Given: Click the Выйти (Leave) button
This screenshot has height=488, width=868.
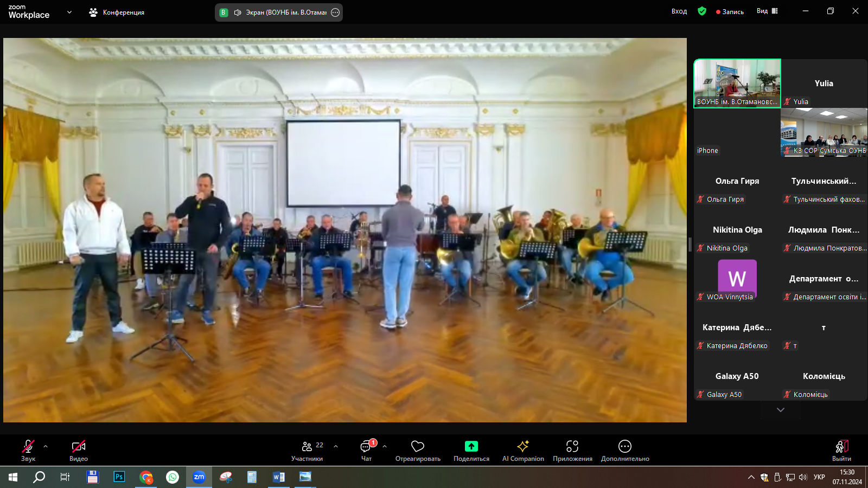Looking at the screenshot, I should point(841,450).
